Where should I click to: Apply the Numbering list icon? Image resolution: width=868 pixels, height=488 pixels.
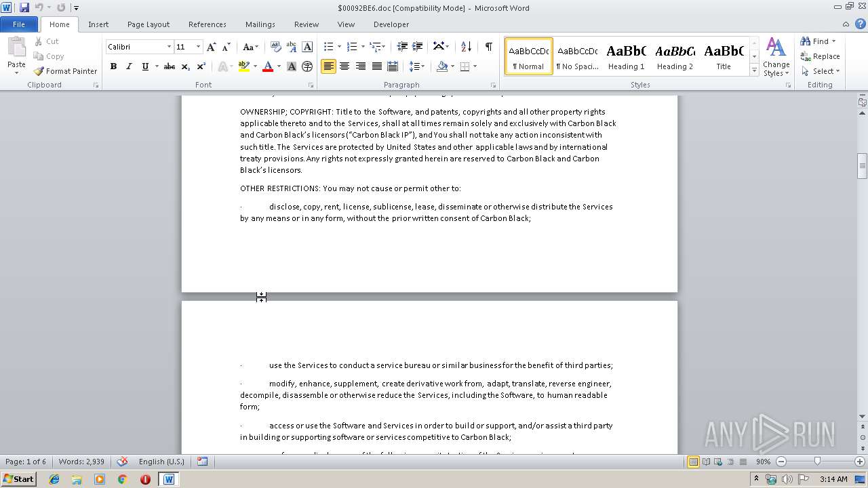pos(351,47)
